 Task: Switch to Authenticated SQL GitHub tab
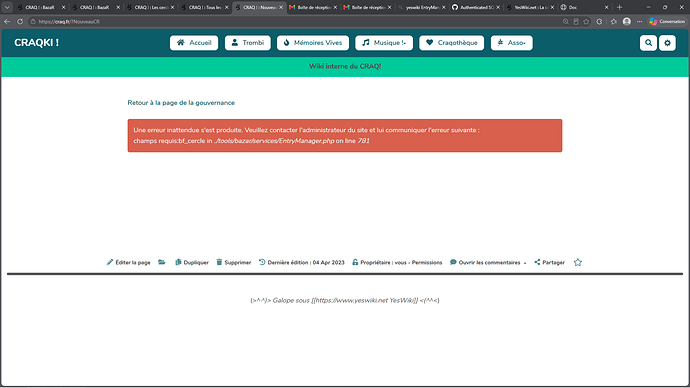(476, 7)
